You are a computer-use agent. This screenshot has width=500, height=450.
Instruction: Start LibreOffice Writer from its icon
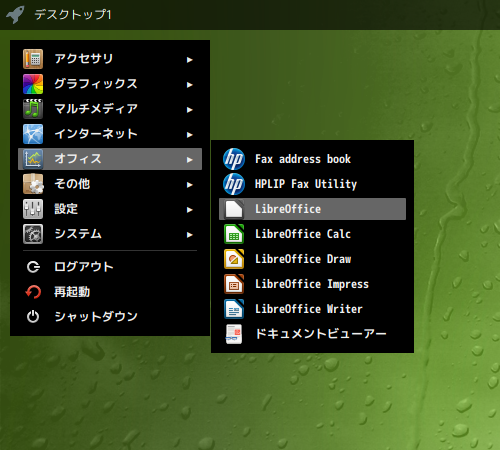point(234,309)
